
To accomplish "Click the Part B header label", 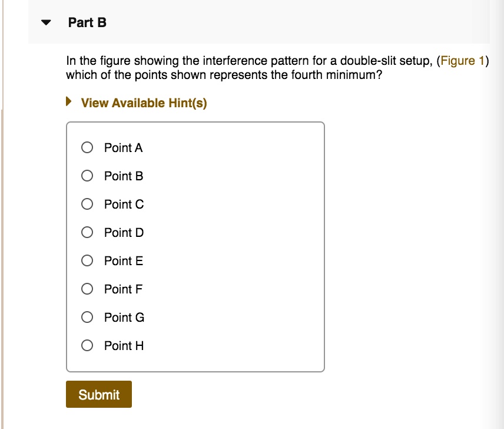I will (x=86, y=22).
